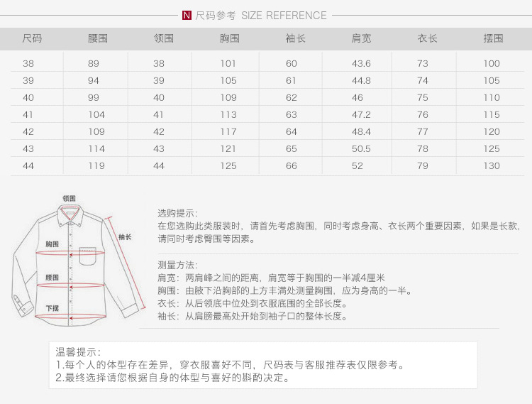Click sleeve length value 66
Image resolution: width=532 pixels, height=404 pixels.
292,165
